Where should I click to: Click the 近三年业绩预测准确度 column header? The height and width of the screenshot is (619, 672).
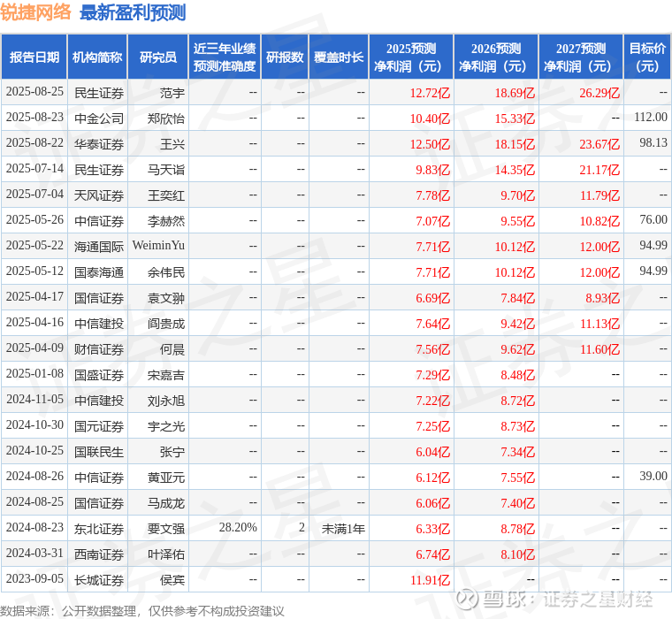point(225,57)
